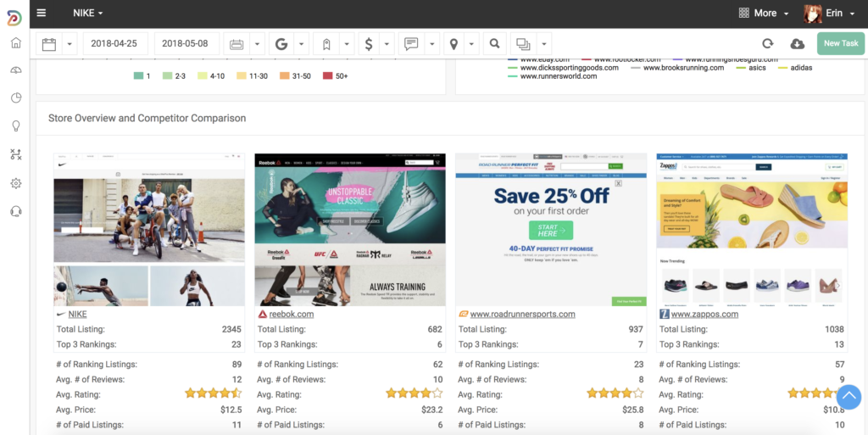Click the app logo in the sidebar
The height and width of the screenshot is (435, 868).
click(14, 17)
